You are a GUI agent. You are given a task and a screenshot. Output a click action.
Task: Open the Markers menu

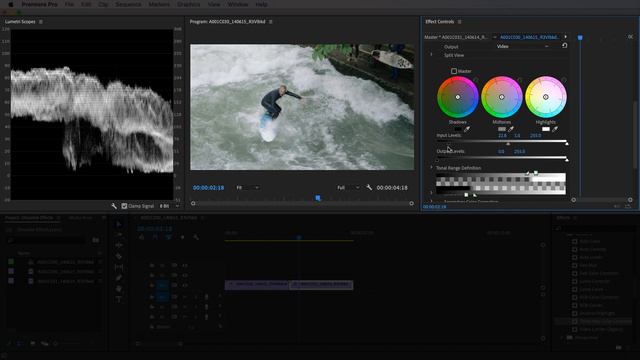click(x=159, y=4)
